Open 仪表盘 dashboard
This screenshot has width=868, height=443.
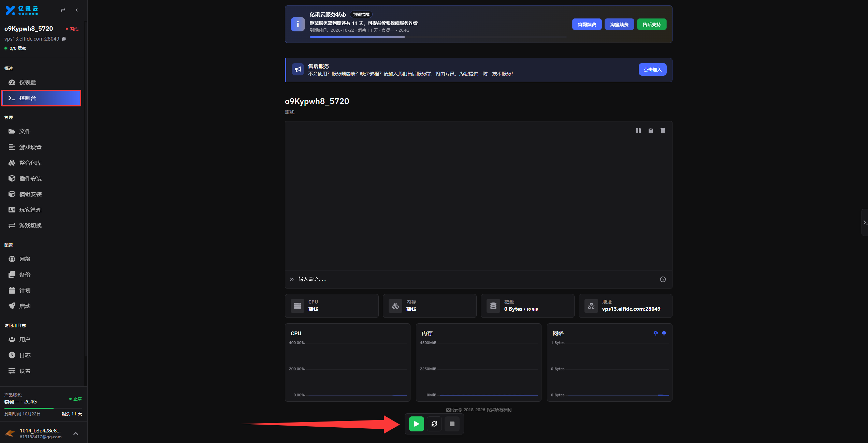pos(41,82)
